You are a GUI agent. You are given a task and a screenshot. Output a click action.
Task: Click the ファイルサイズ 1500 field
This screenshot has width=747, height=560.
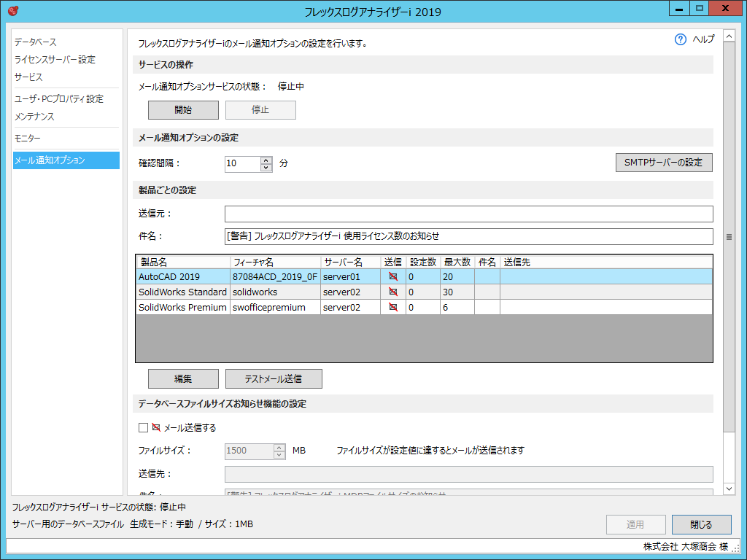coord(249,451)
